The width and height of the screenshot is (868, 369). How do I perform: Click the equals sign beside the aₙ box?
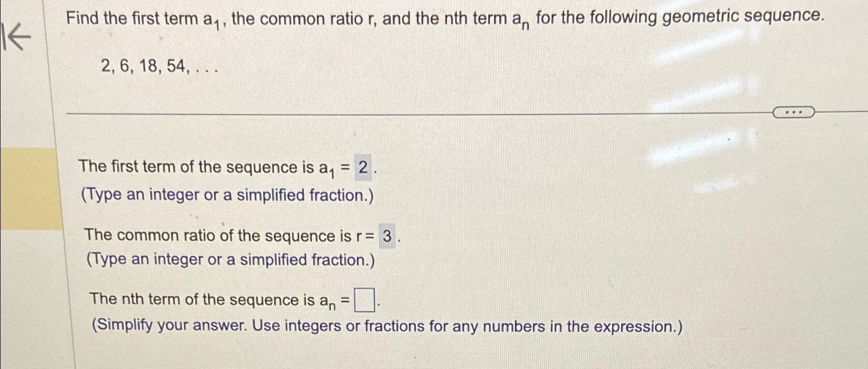(348, 299)
